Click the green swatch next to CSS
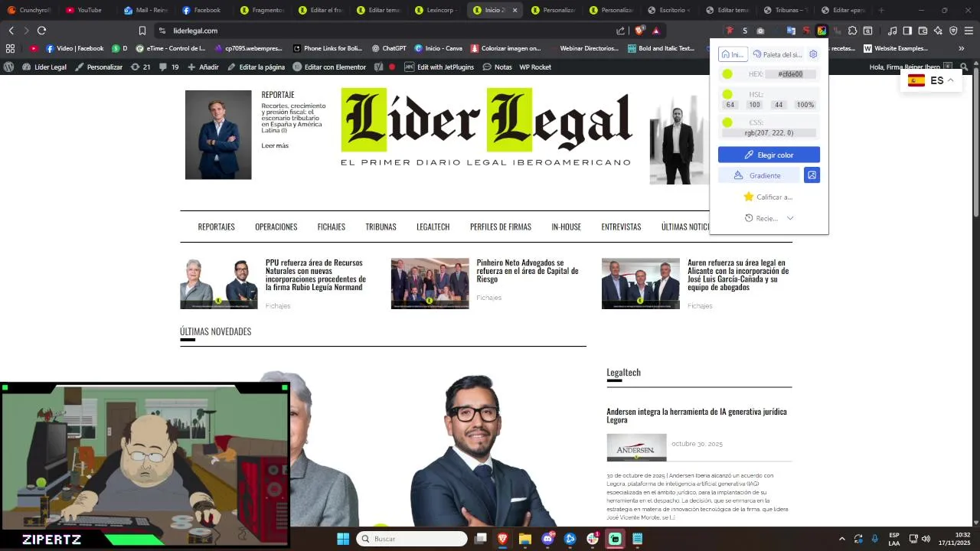Image resolution: width=980 pixels, height=551 pixels. [727, 122]
